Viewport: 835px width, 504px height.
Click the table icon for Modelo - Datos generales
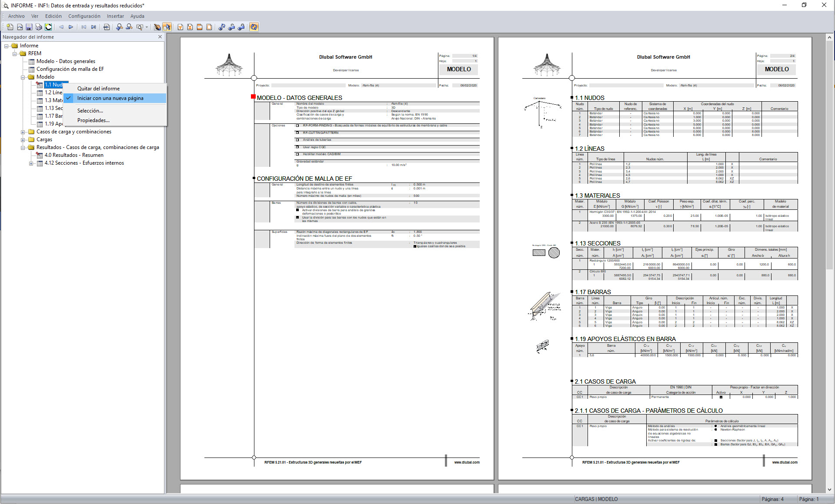click(31, 61)
